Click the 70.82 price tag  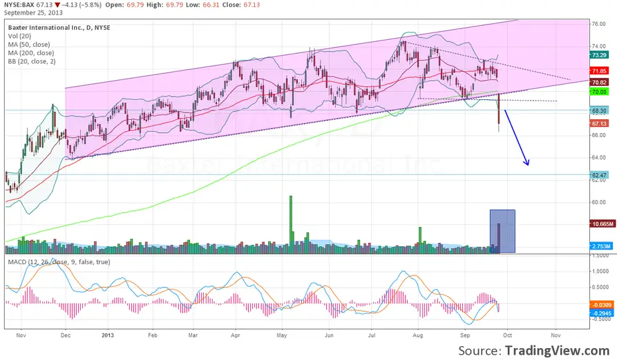coord(599,82)
